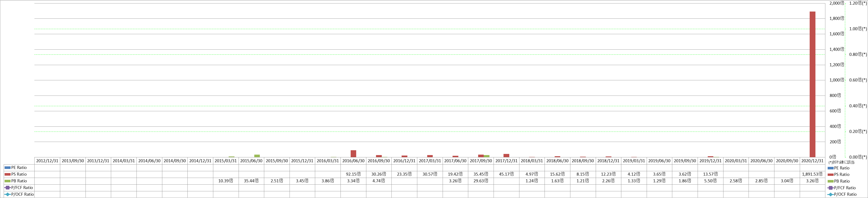Click the 13.57倍 PS Ratio cell
The width and height of the screenshot is (868, 198).
pos(710,174)
